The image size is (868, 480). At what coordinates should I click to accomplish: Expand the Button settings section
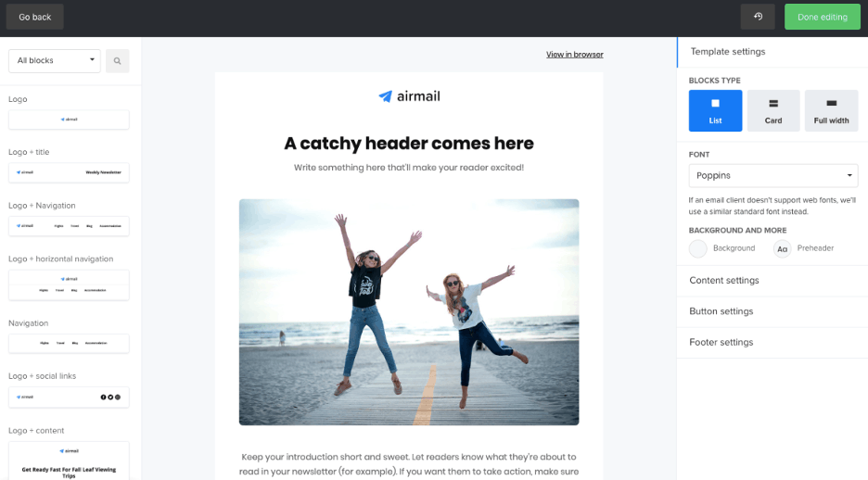(x=772, y=311)
